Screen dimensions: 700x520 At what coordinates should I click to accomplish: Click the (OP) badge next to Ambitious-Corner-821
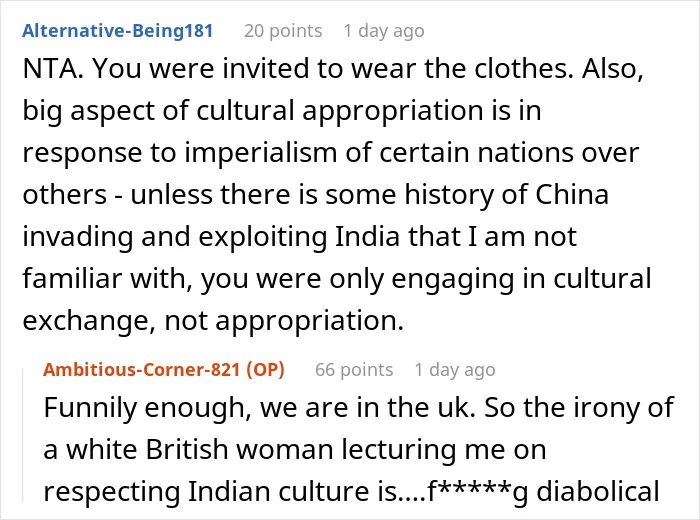coord(266,370)
